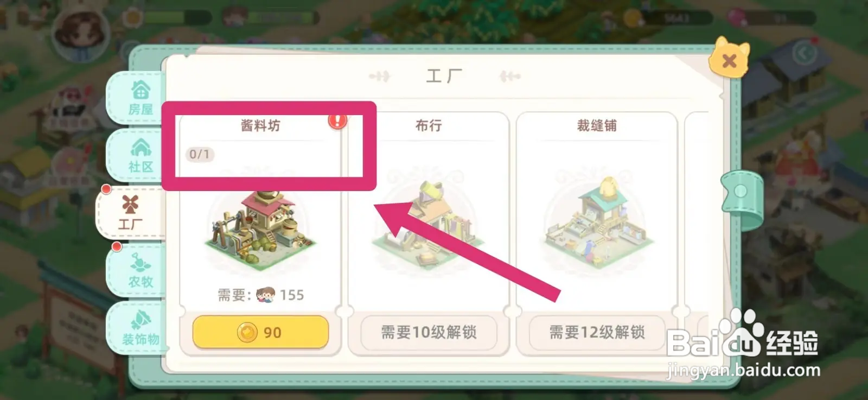Open the 农牧 farming tab
The height and width of the screenshot is (400, 868).
140,270
